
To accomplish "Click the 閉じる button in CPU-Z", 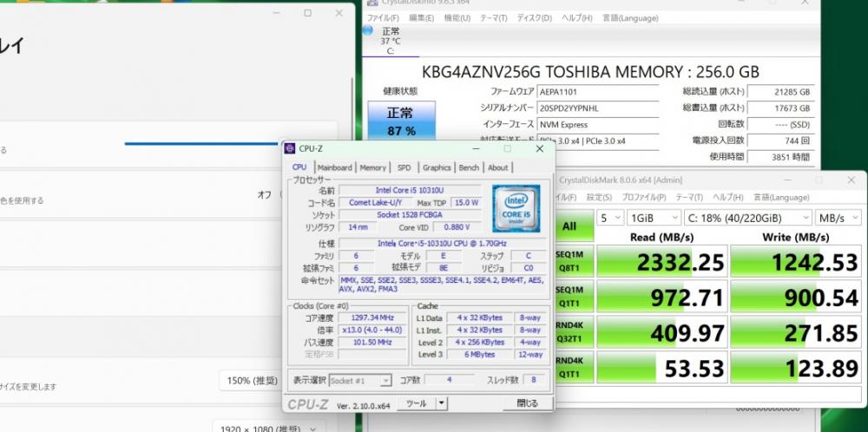I will tap(527, 403).
